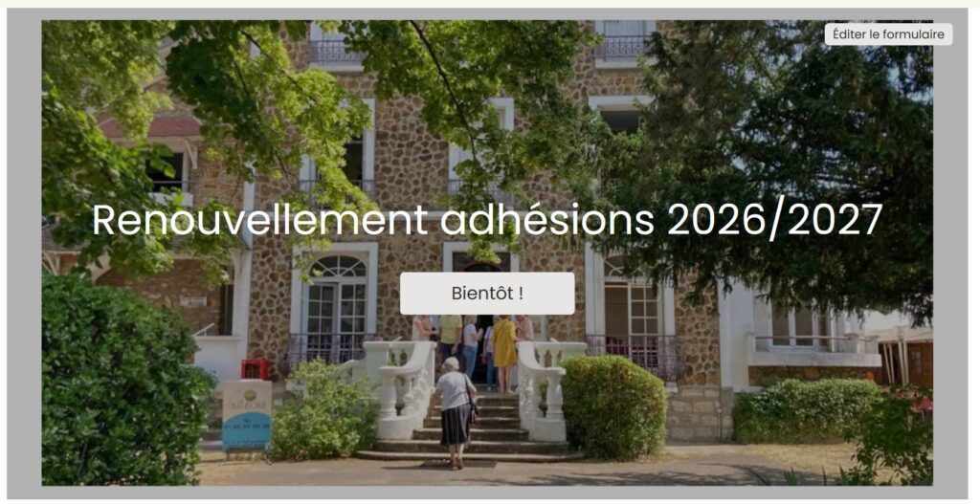Click the blue sign on the lawn
Image resolution: width=980 pixels, height=504 pixels.
[247, 415]
